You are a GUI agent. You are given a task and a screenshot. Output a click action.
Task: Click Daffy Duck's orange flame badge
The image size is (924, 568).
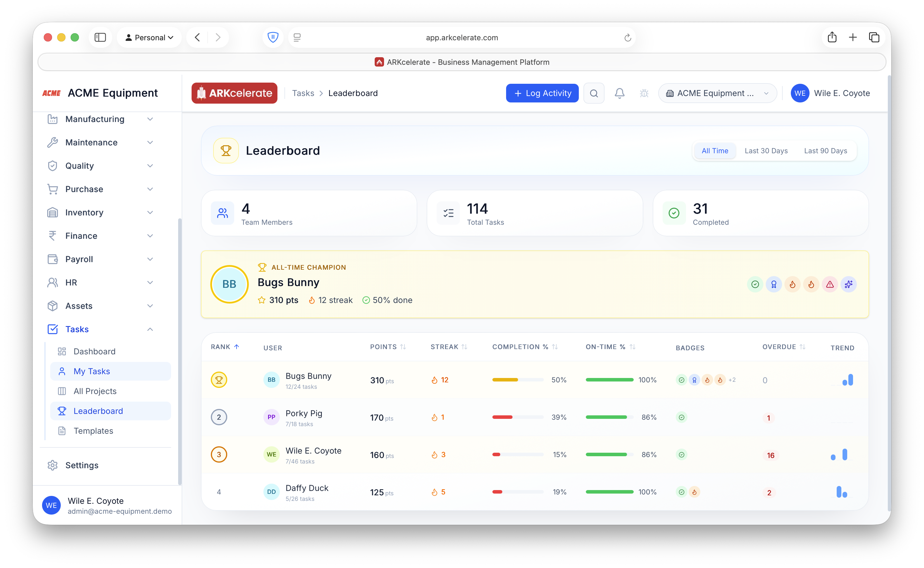[x=694, y=492]
